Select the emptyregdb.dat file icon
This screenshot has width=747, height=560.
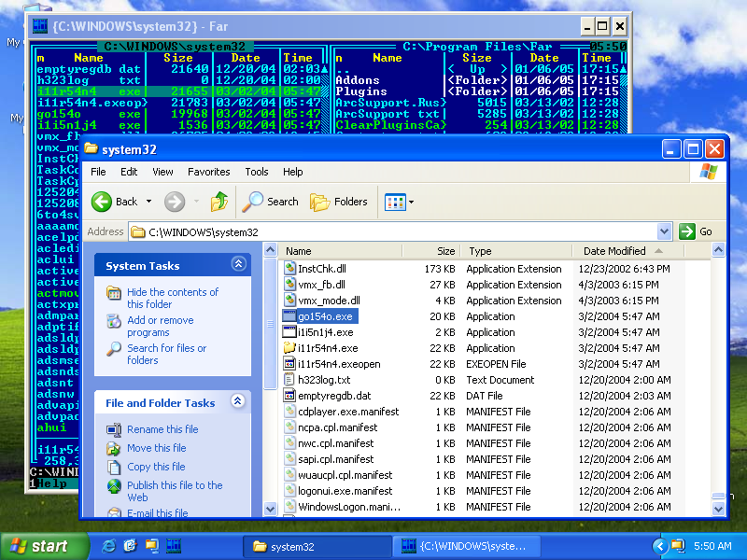[x=289, y=395]
